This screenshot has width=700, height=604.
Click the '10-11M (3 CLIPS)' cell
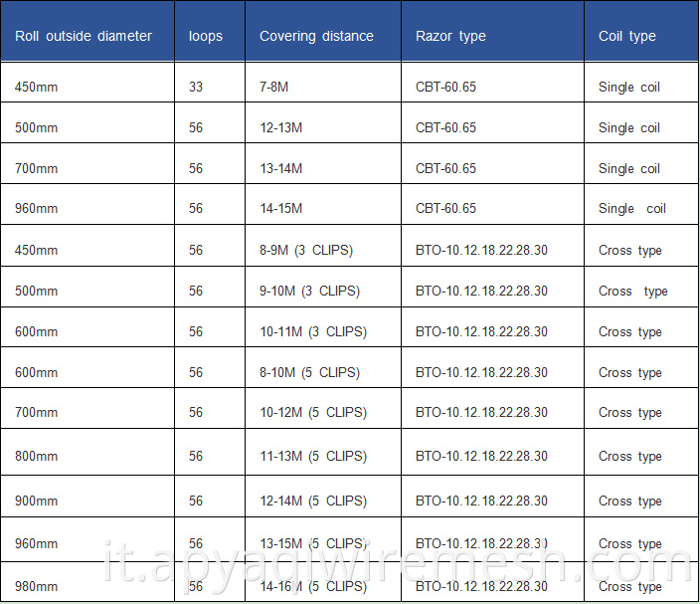pos(323,327)
